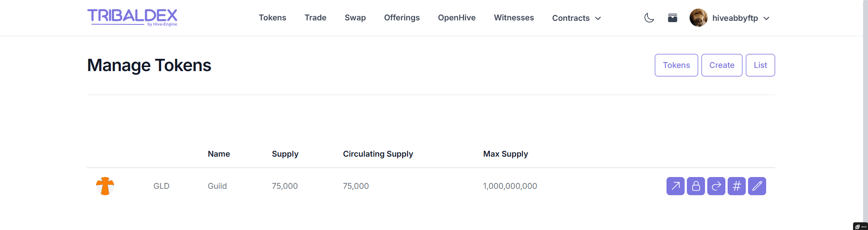
Task: Click the padlock icon for GLD token
Action: [x=695, y=186]
